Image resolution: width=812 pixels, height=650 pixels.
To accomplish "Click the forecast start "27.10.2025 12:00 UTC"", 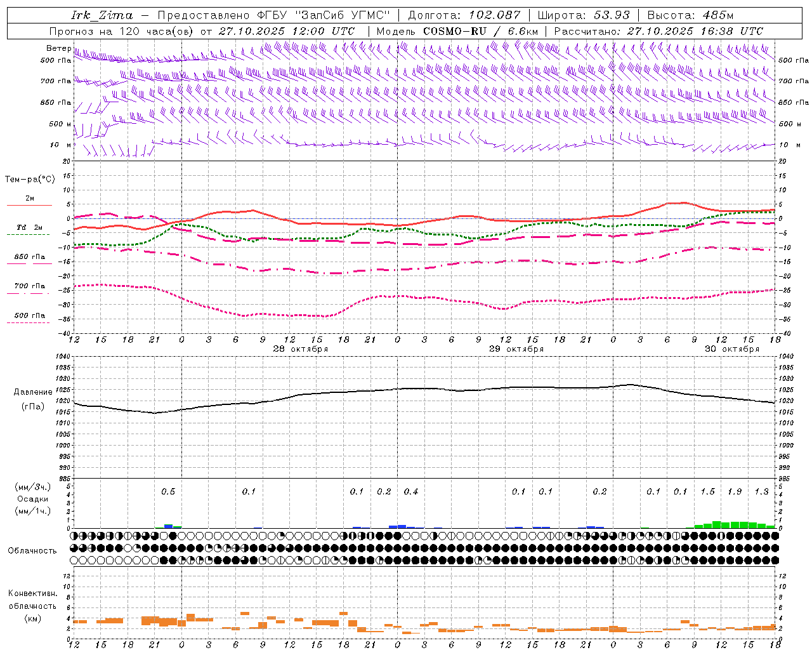I will coord(287,31).
